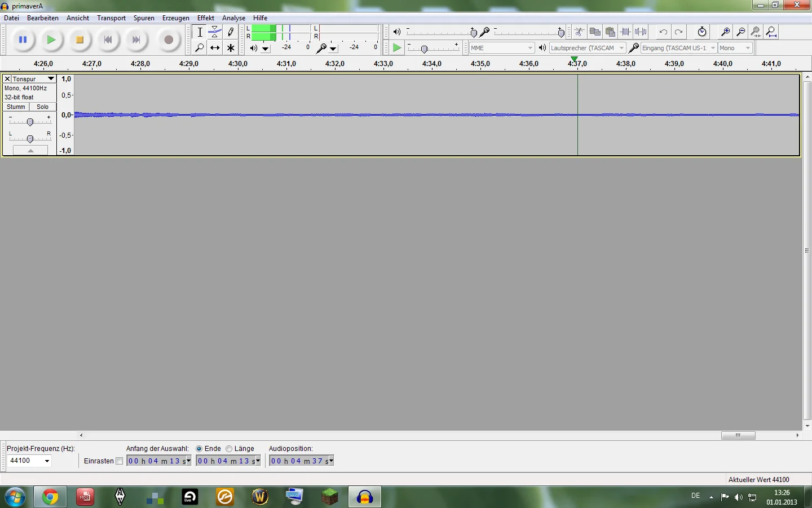Viewport: 812px width, 508px height.
Task: Open the Spuren menu
Action: coord(144,18)
